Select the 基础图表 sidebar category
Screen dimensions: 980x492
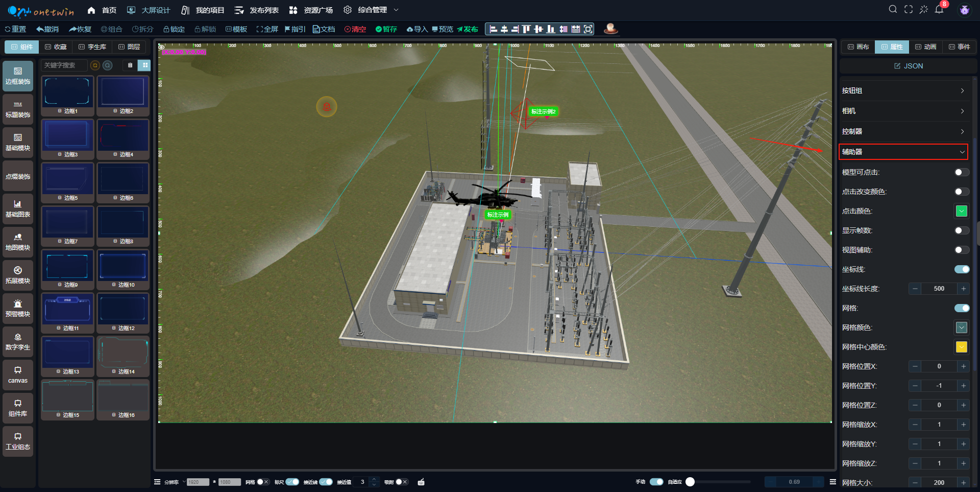pyautogui.click(x=18, y=209)
